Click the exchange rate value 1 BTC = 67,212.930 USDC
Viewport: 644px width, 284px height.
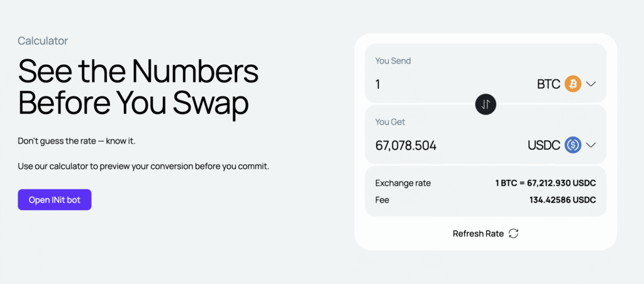point(545,183)
